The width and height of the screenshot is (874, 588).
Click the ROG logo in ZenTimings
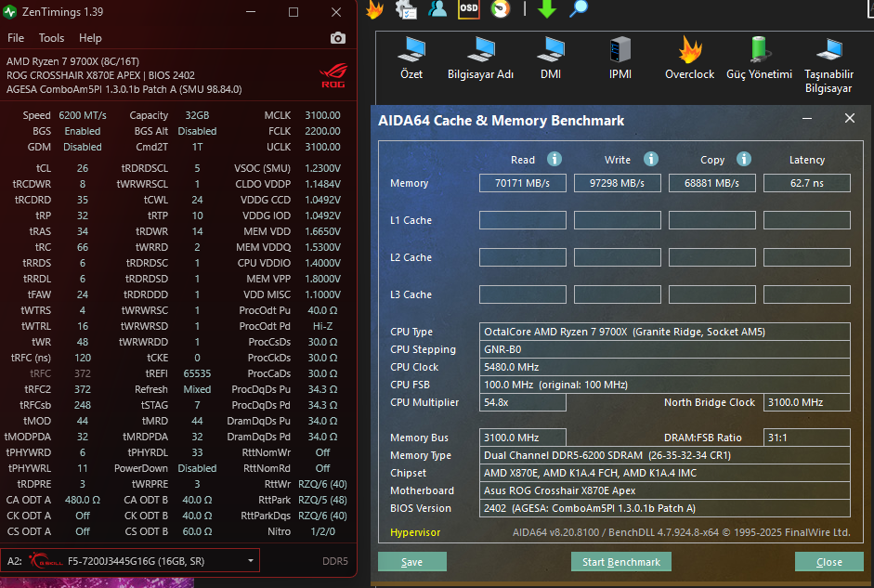click(x=333, y=76)
